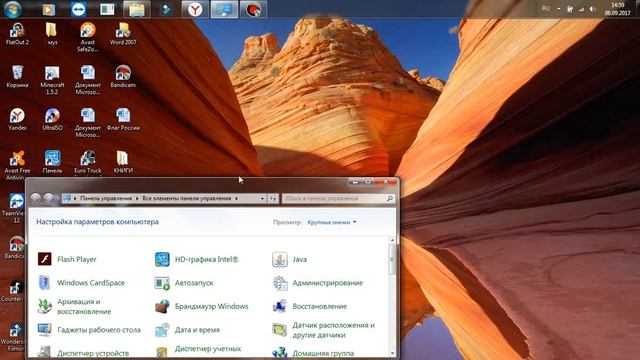Open the Flash Player control panel item
Image resolution: width=640 pixels, height=360 pixels.
[x=67, y=259]
